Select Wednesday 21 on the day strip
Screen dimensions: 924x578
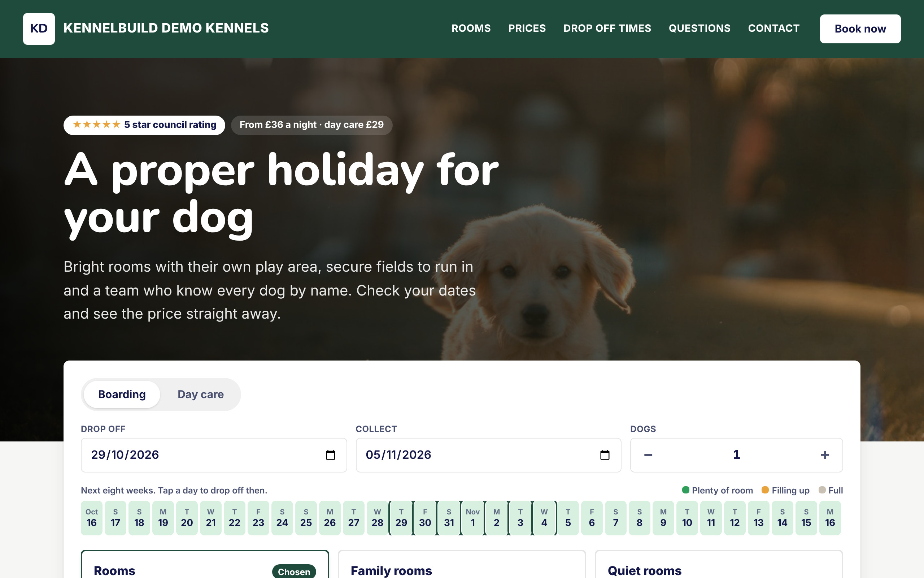211,518
